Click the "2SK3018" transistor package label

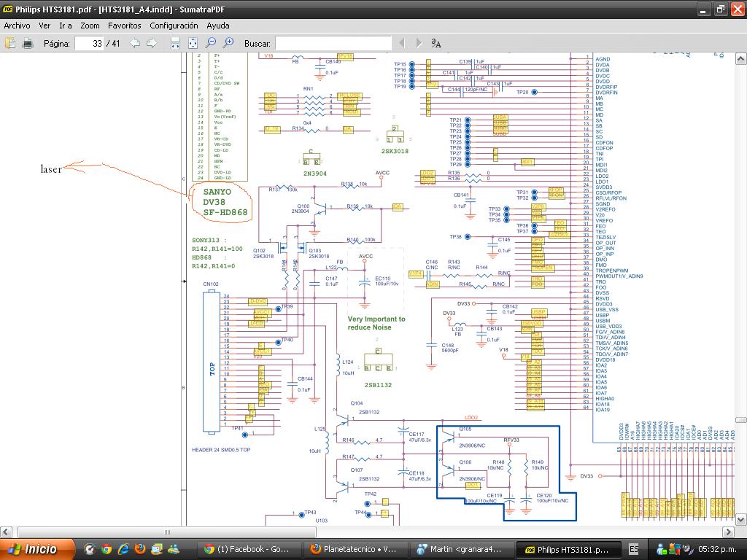tap(395, 152)
